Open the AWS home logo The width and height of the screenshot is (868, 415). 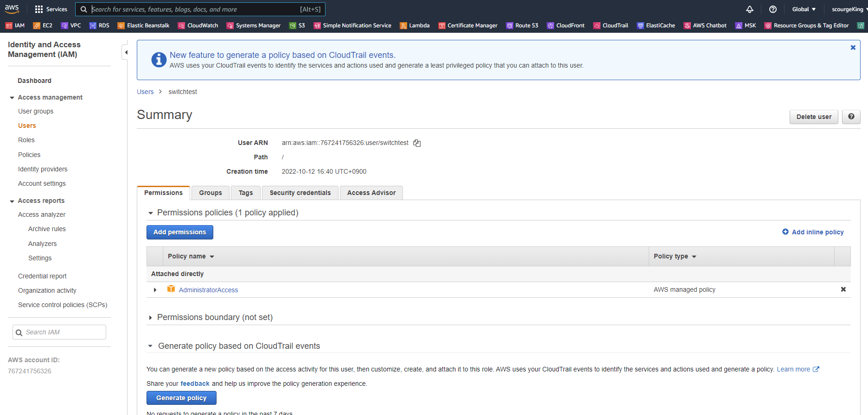coord(12,9)
